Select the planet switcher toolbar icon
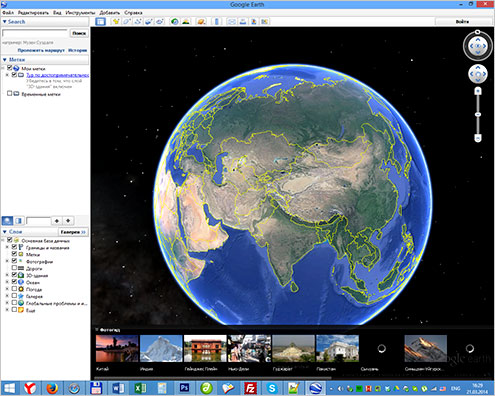 (201, 22)
